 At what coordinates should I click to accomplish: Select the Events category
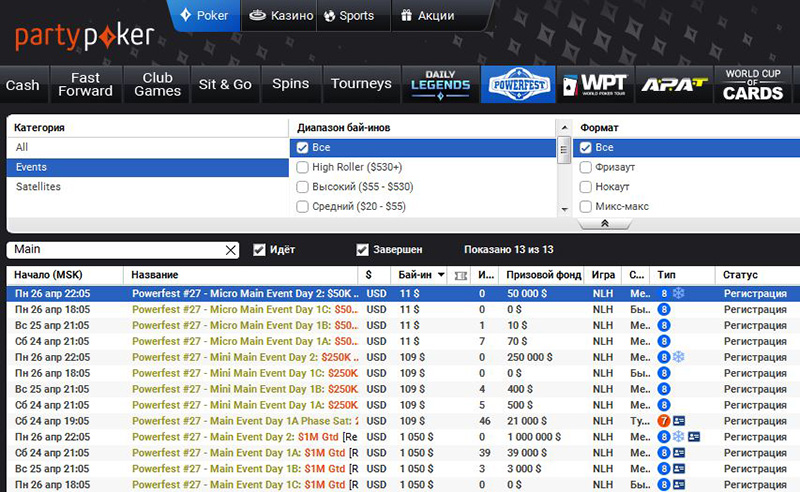click(x=148, y=167)
